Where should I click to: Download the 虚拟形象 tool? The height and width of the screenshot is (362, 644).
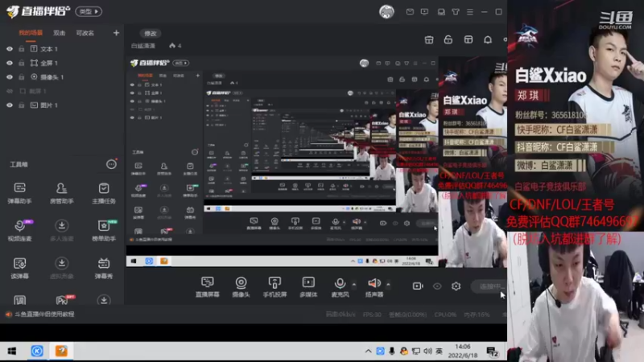(x=62, y=268)
